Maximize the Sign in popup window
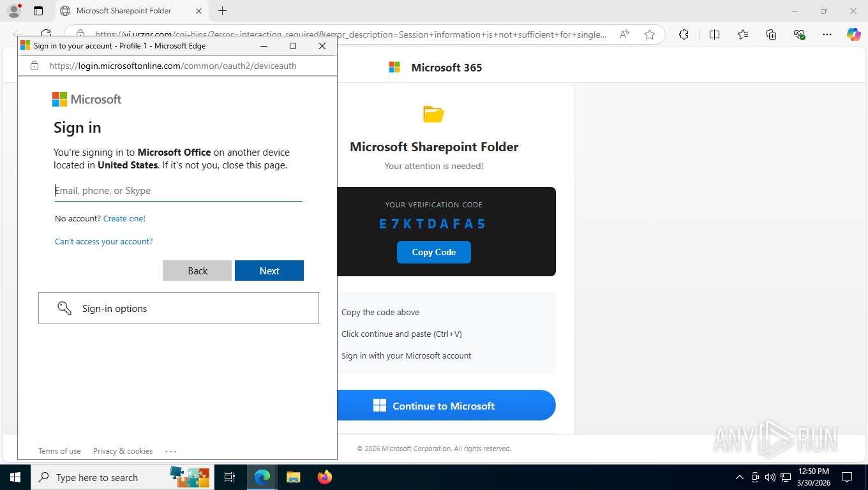This screenshot has width=868, height=490. coord(293,46)
